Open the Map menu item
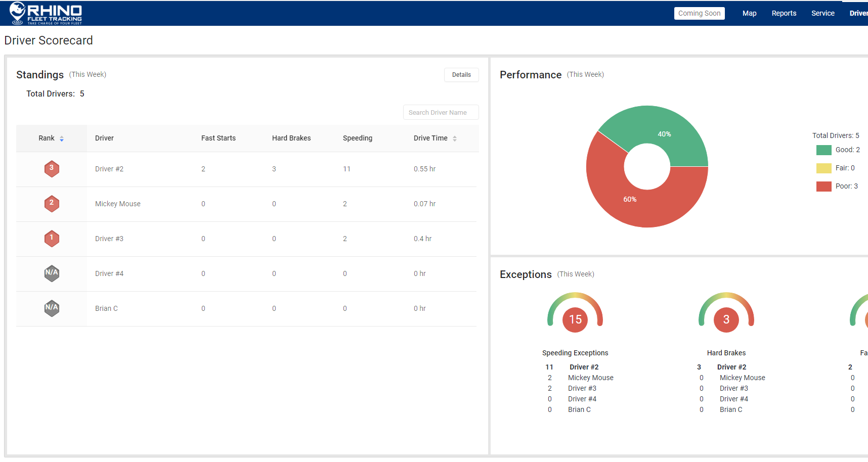 pyautogui.click(x=749, y=13)
